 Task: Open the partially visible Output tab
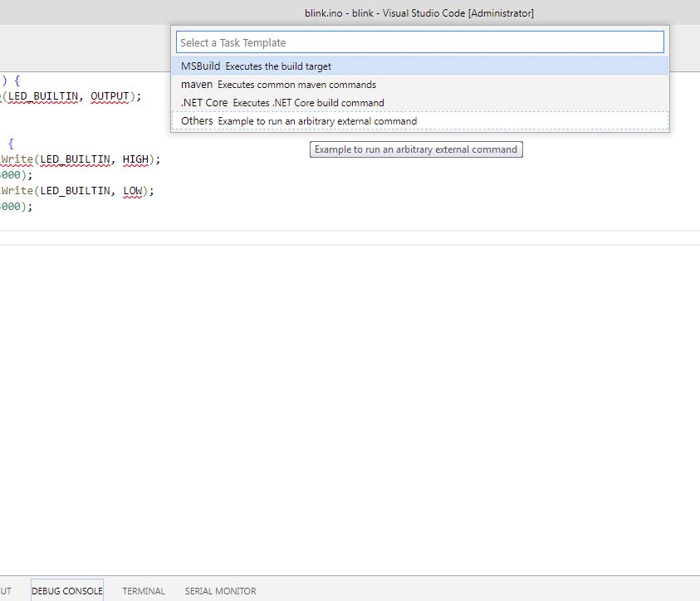click(6, 591)
